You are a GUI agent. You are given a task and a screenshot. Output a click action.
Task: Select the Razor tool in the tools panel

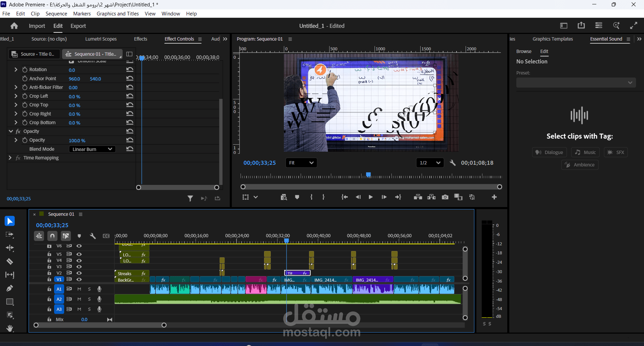click(x=10, y=261)
